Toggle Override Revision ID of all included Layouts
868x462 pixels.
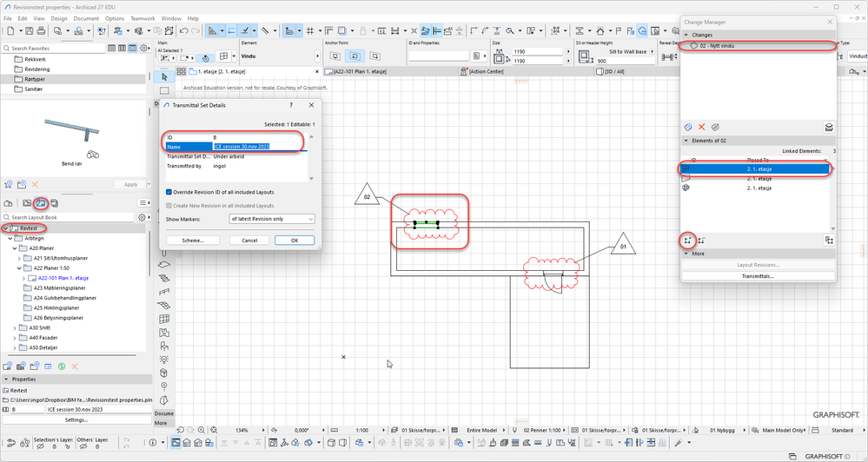point(169,192)
